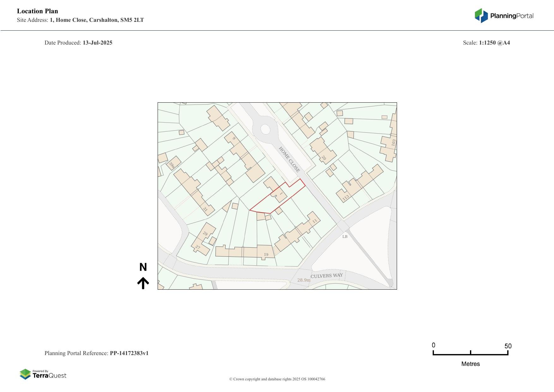The height and width of the screenshot is (392, 554).
Task: Click the house number 103 label
Action: pyautogui.click(x=393, y=142)
